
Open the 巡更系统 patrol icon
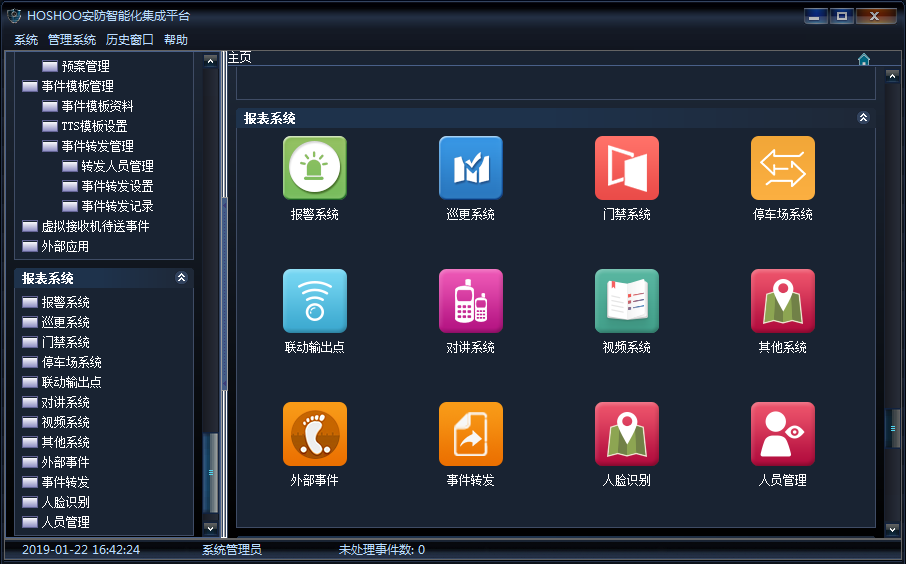(470, 168)
